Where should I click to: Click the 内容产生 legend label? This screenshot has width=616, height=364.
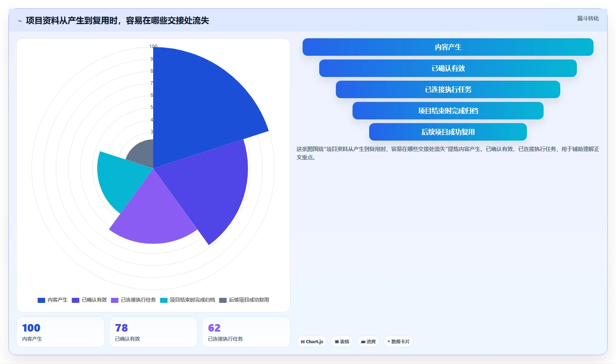pos(57,300)
